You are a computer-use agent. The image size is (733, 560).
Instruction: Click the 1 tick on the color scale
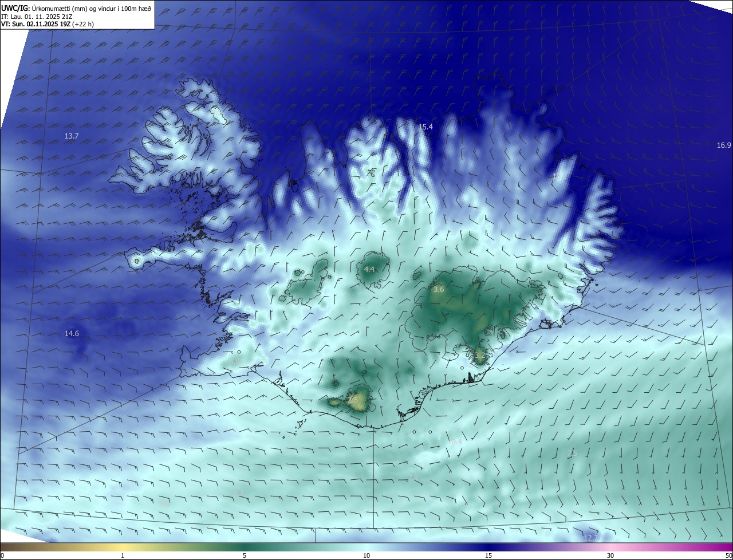(123, 555)
